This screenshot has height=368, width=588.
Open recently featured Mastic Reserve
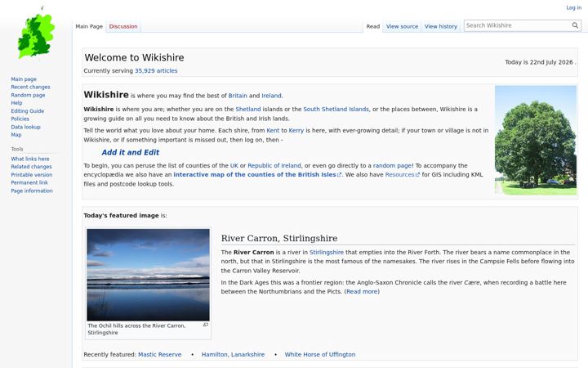coord(160,354)
